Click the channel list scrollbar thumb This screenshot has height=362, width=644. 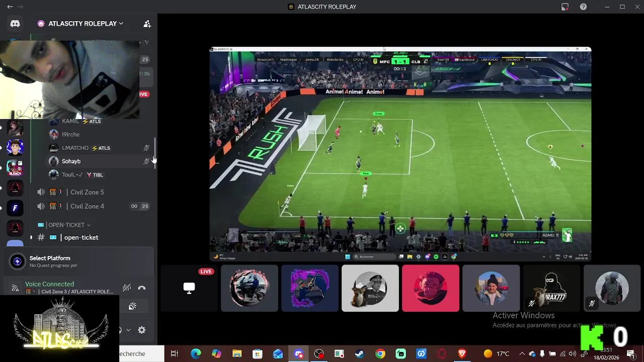(x=155, y=154)
